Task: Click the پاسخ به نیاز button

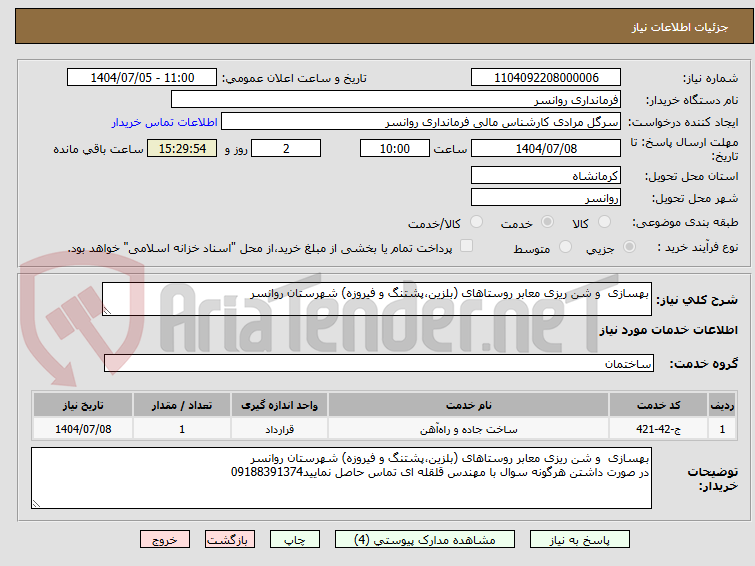Action: click(x=580, y=540)
